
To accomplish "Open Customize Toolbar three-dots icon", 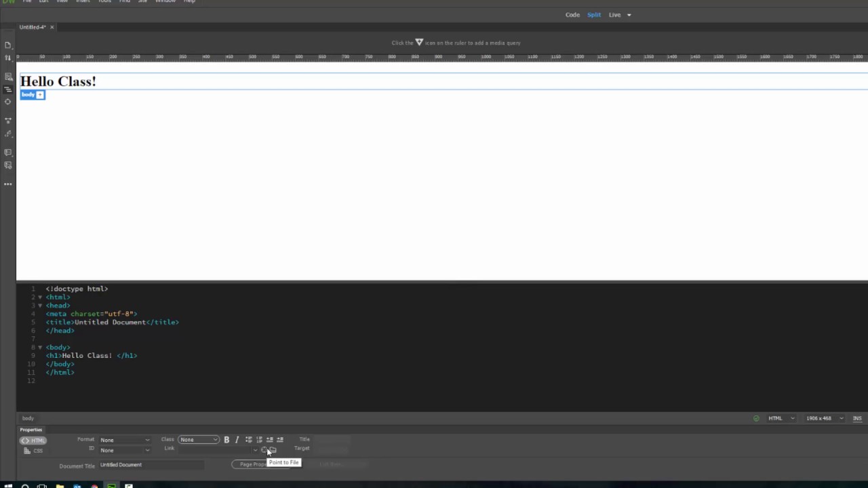I will pos(8,184).
